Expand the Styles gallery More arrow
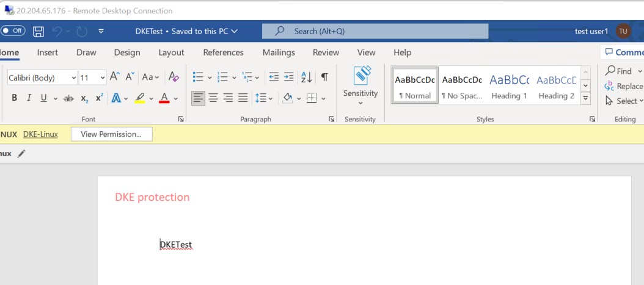This screenshot has width=644, height=285. point(586,98)
